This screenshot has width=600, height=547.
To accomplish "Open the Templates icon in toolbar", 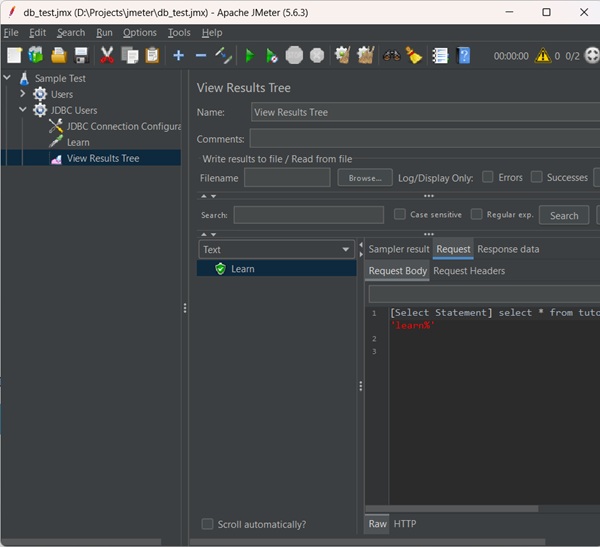I will [36, 56].
